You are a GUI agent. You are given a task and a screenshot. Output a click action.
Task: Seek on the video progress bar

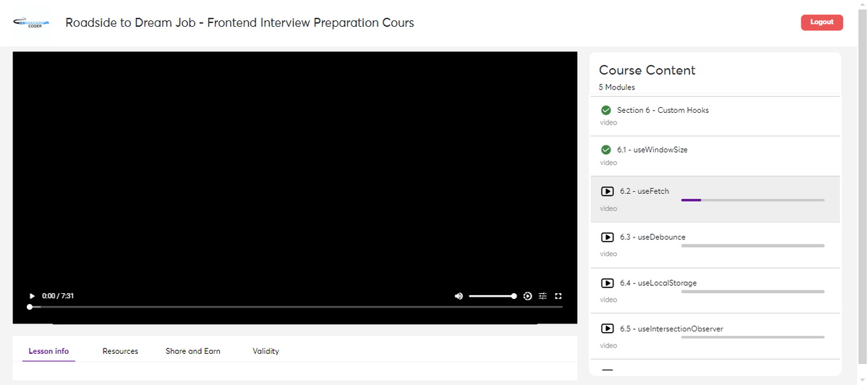295,307
